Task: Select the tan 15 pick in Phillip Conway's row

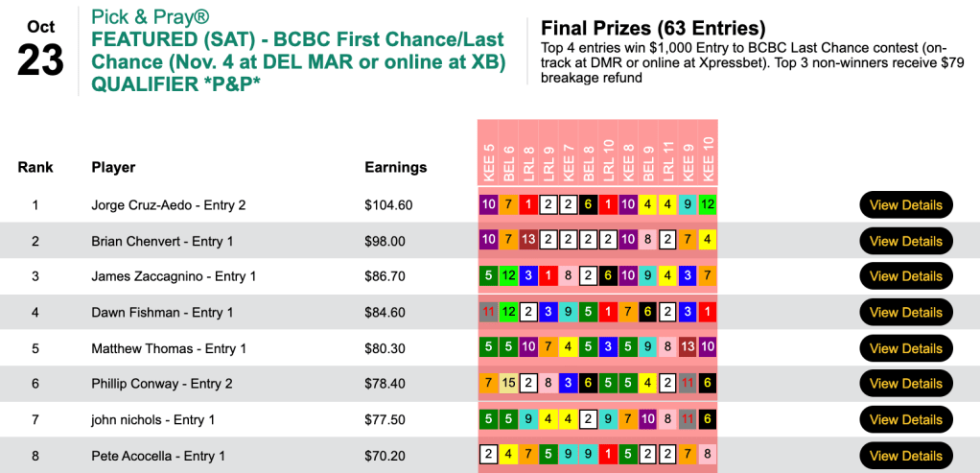Action: [508, 383]
